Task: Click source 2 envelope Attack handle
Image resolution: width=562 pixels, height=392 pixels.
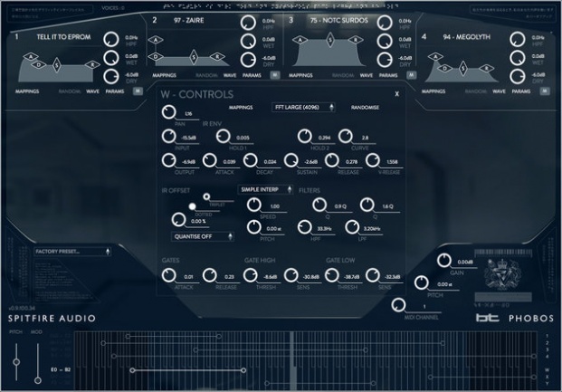Action: coord(156,40)
